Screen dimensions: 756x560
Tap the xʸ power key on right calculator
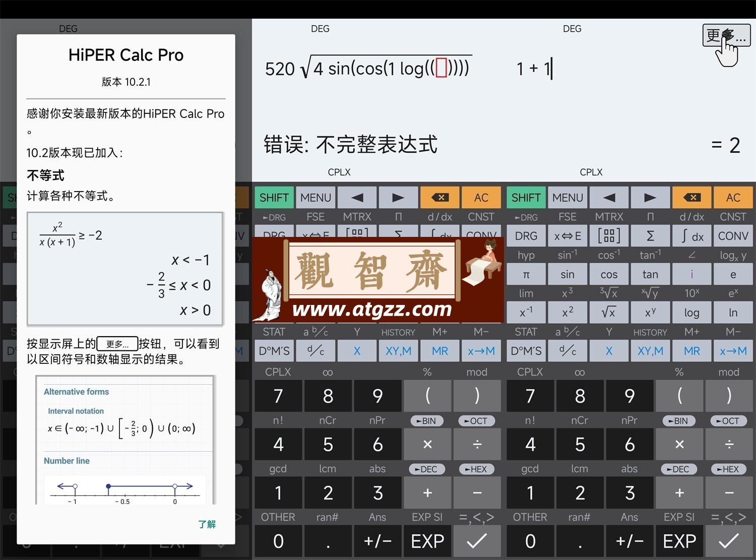(650, 313)
